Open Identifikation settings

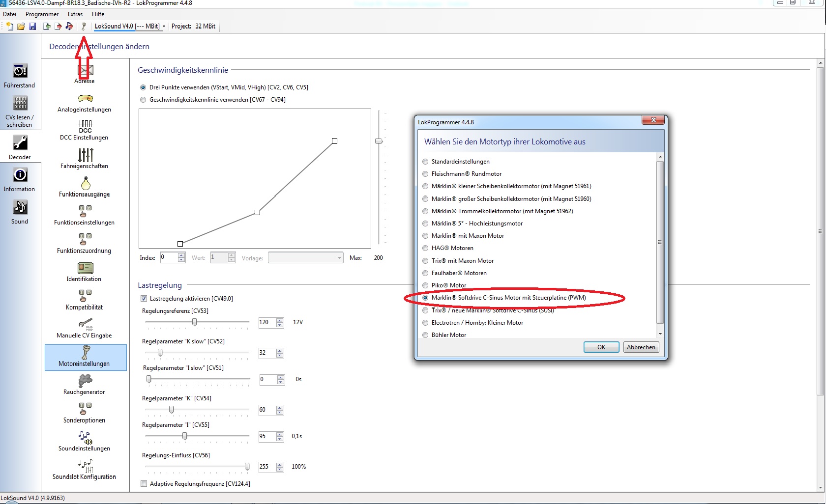pyautogui.click(x=85, y=272)
